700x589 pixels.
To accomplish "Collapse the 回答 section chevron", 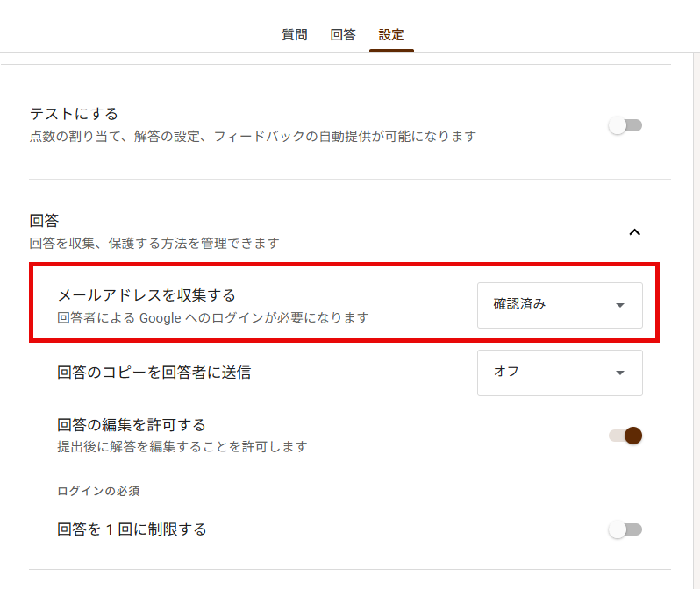I will (x=635, y=232).
